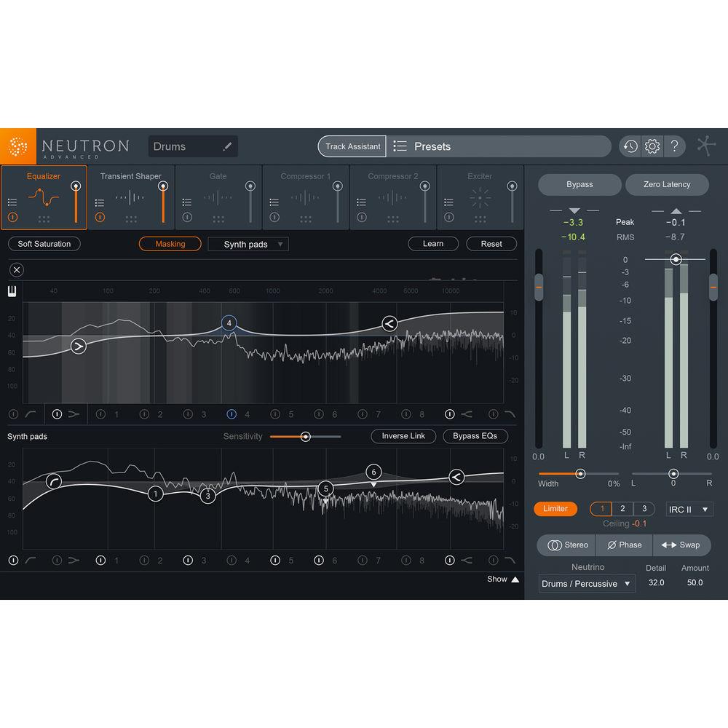Viewport: 728px width, 728px height.
Task: Open the Drums / Percussive Neutrino dropdown
Action: [586, 583]
